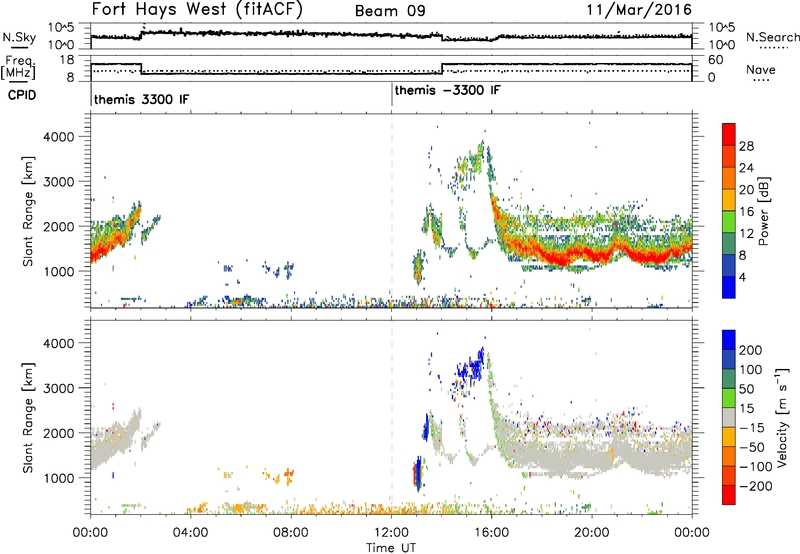Click the "16" power colorbar value
Image resolution: width=800 pixels, height=554 pixels.
[746, 212]
